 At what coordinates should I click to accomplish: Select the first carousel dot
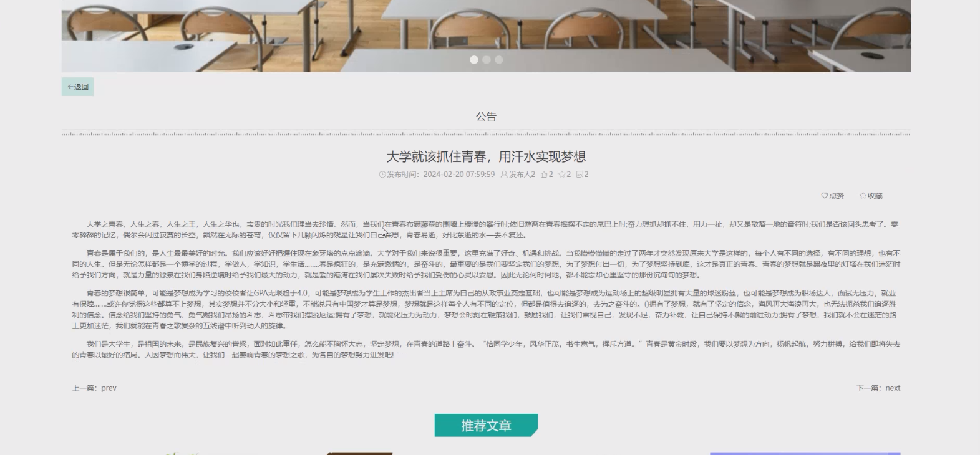tap(474, 60)
